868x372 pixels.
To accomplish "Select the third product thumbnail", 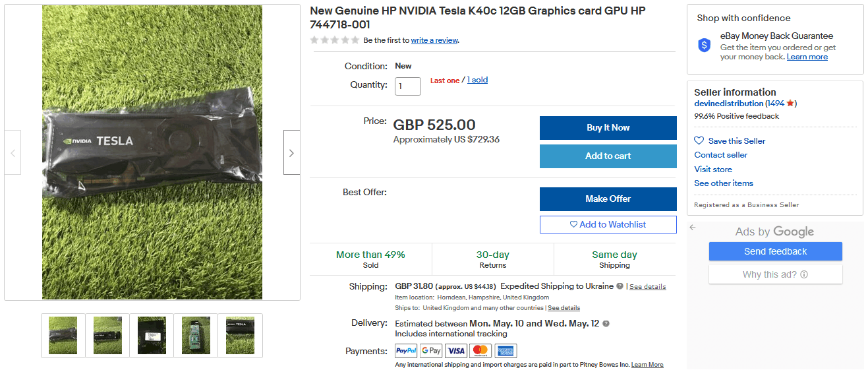I will 152,335.
